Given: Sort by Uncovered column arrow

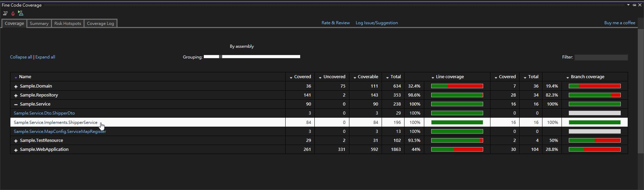Looking at the screenshot, I should click(x=320, y=77).
